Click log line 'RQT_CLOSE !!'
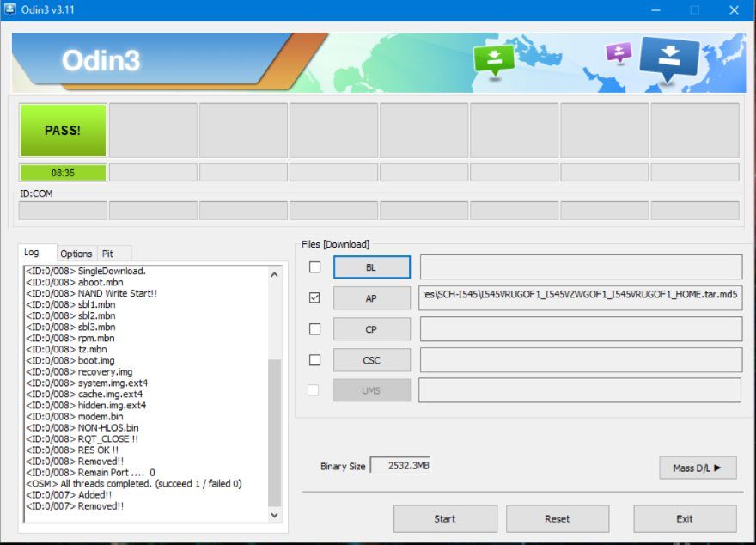756x545 pixels. pyautogui.click(x=82, y=438)
